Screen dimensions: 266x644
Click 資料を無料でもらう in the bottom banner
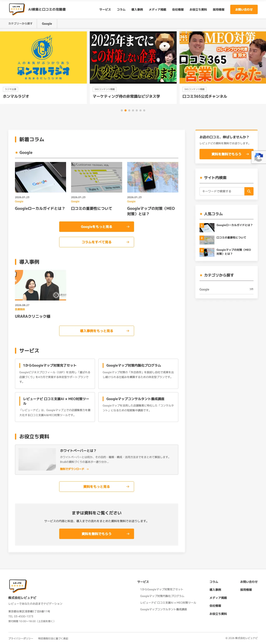pyautogui.click(x=96, y=534)
